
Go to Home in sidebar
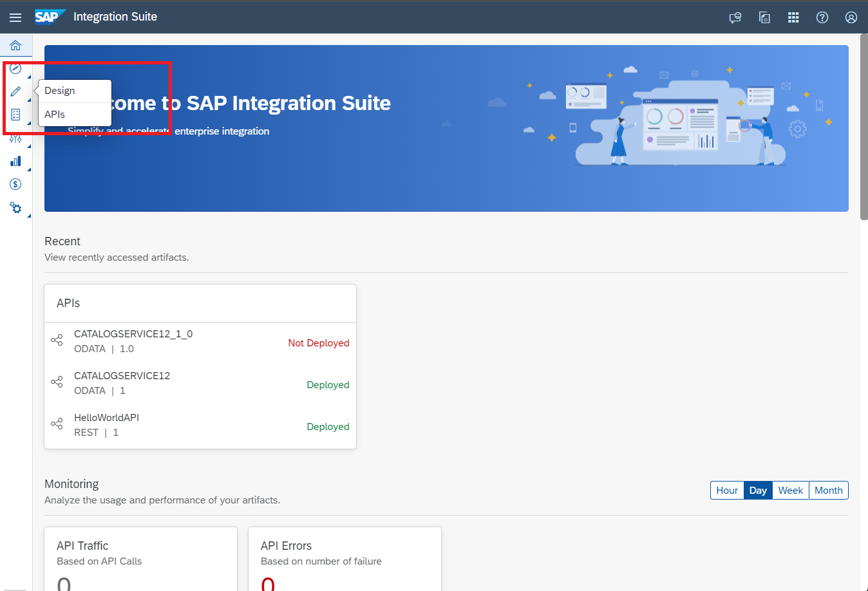tap(15, 45)
